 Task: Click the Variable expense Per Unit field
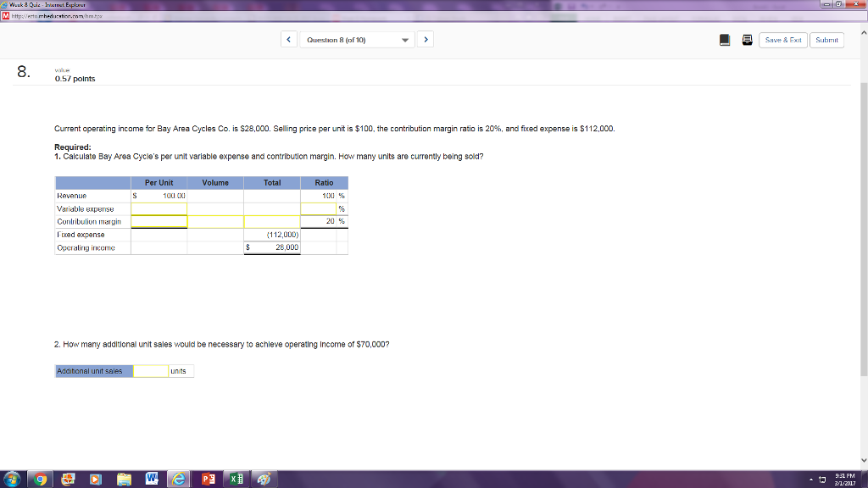(159, 208)
